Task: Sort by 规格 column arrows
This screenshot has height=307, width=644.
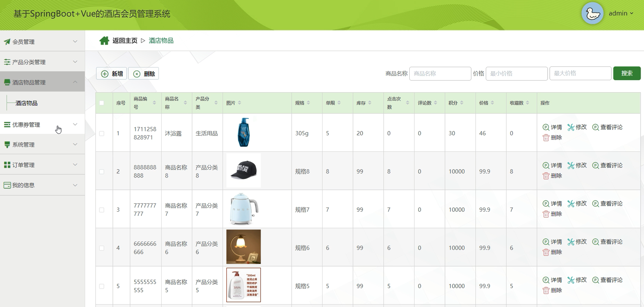Action: coord(308,103)
